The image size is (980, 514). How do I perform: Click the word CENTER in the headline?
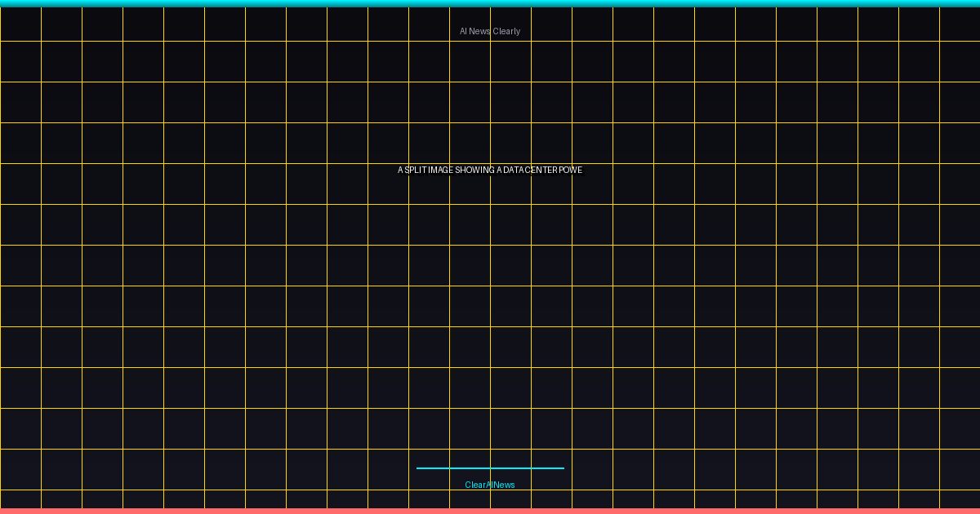(x=540, y=170)
